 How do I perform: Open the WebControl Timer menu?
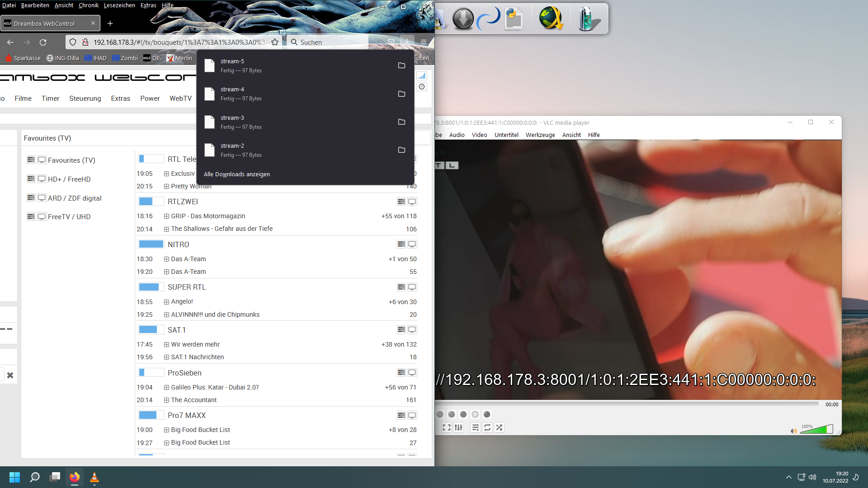[x=50, y=98]
